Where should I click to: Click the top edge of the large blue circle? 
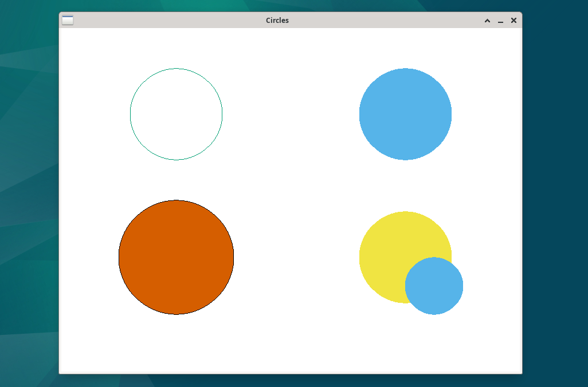pyautogui.click(x=405, y=69)
